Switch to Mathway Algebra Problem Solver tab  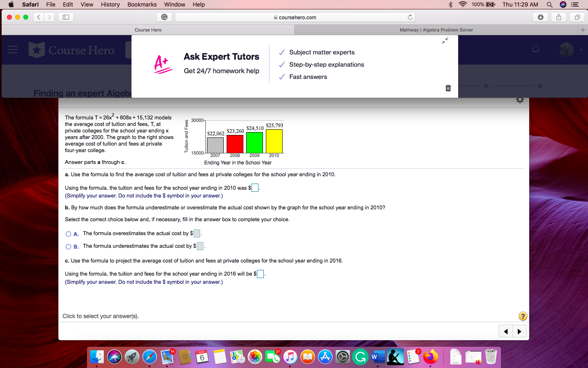click(x=436, y=30)
